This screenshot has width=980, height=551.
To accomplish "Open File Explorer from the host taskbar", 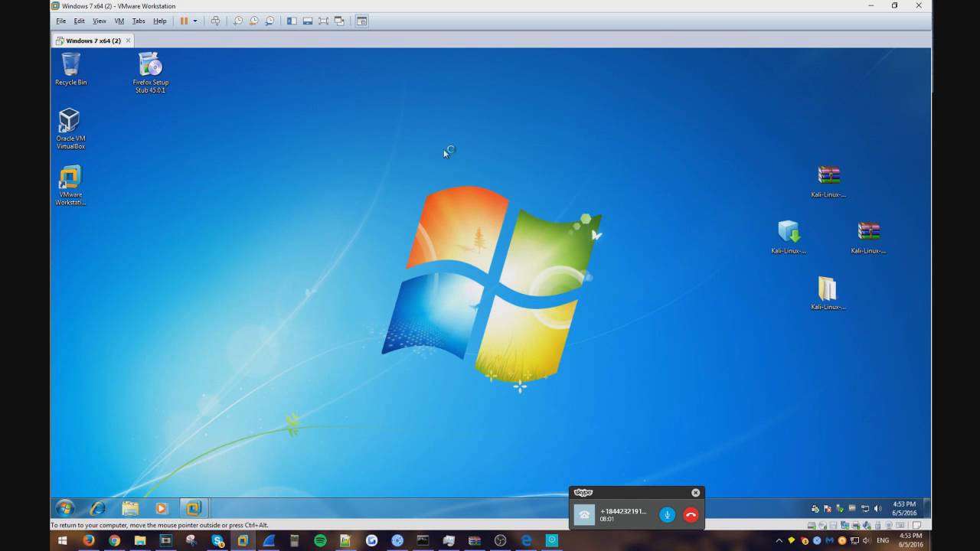I will 140,540.
